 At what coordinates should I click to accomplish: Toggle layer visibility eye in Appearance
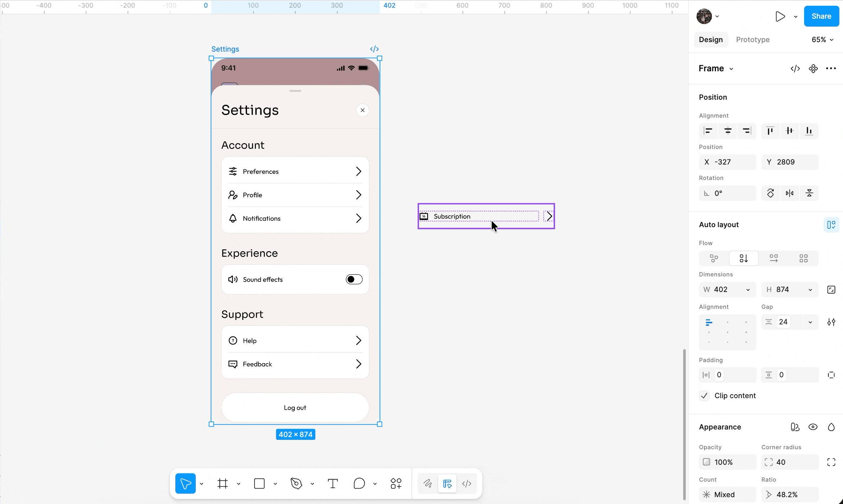click(813, 427)
